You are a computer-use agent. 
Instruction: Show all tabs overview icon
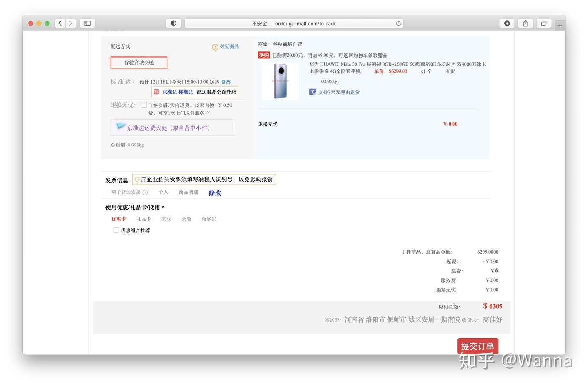click(x=544, y=23)
